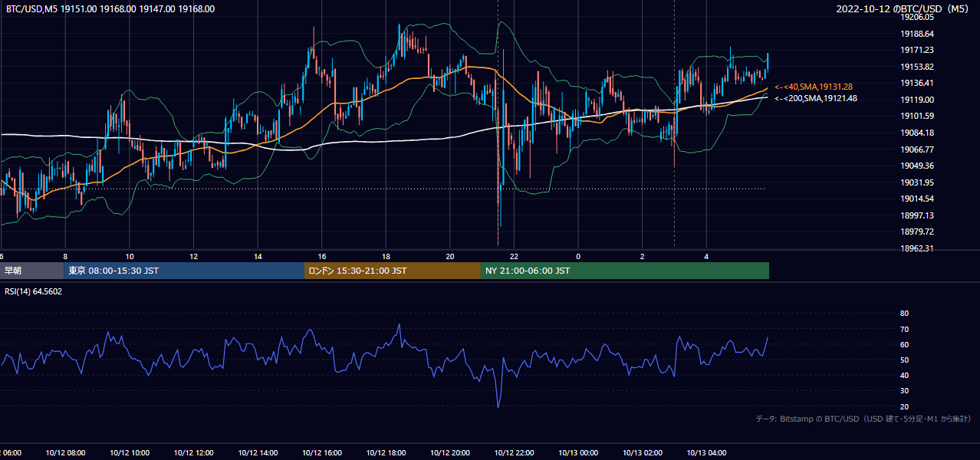
Task: Click RSI scale value 70
Action: click(904, 329)
